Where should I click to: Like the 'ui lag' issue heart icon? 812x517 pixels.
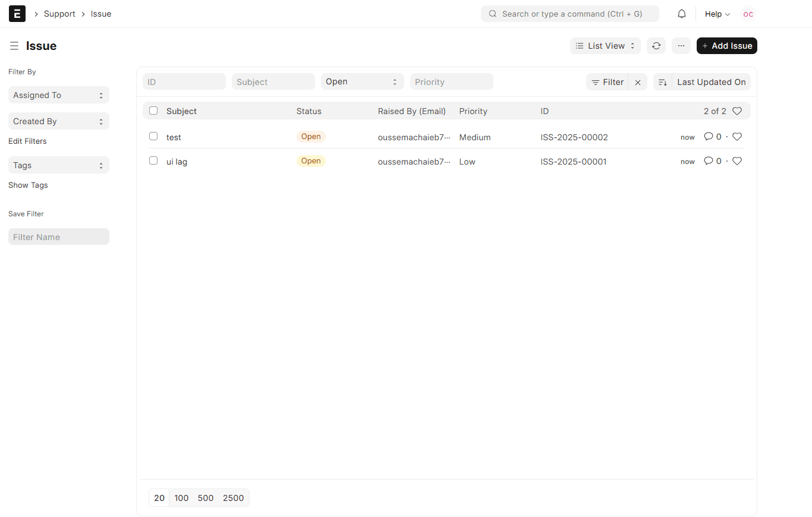(737, 161)
